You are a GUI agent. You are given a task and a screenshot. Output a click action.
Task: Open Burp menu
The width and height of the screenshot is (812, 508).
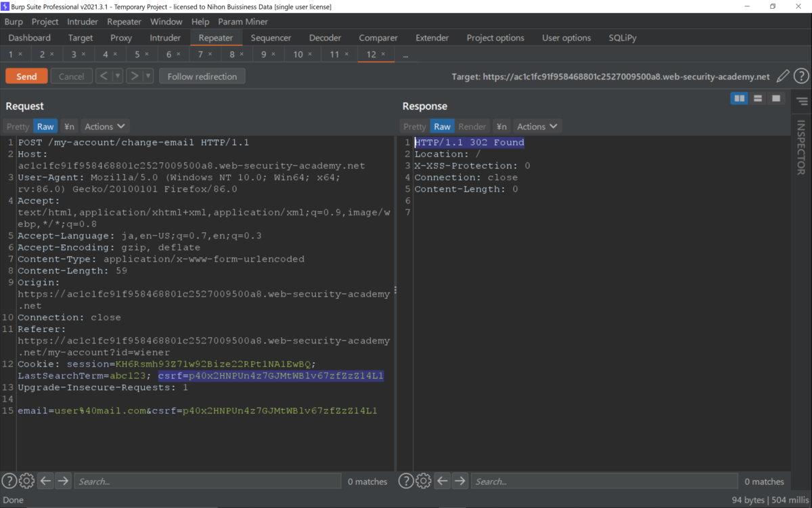click(x=14, y=22)
